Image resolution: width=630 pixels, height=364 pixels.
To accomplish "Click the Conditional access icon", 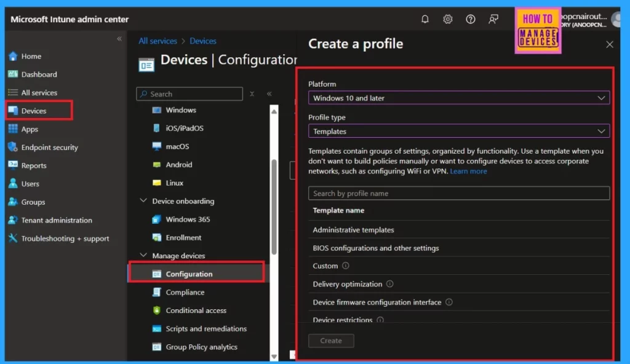I will point(157,310).
